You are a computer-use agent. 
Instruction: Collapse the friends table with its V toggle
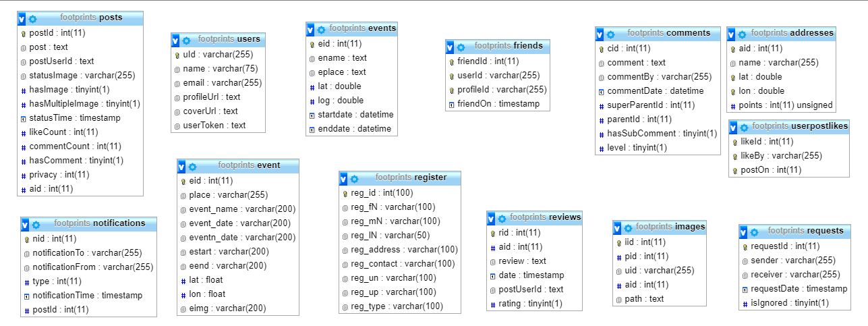coord(450,47)
